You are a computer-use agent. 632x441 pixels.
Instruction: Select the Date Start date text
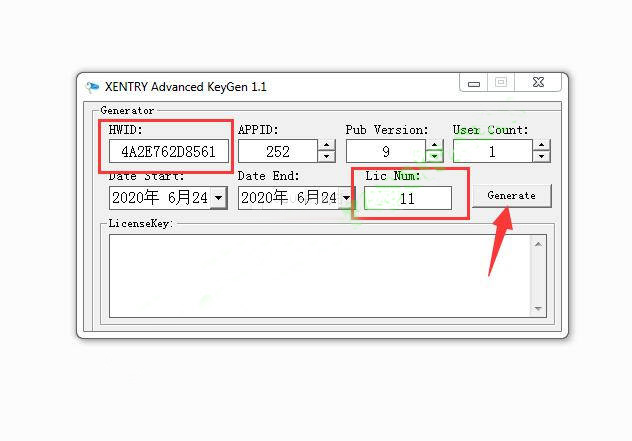[x=160, y=198]
